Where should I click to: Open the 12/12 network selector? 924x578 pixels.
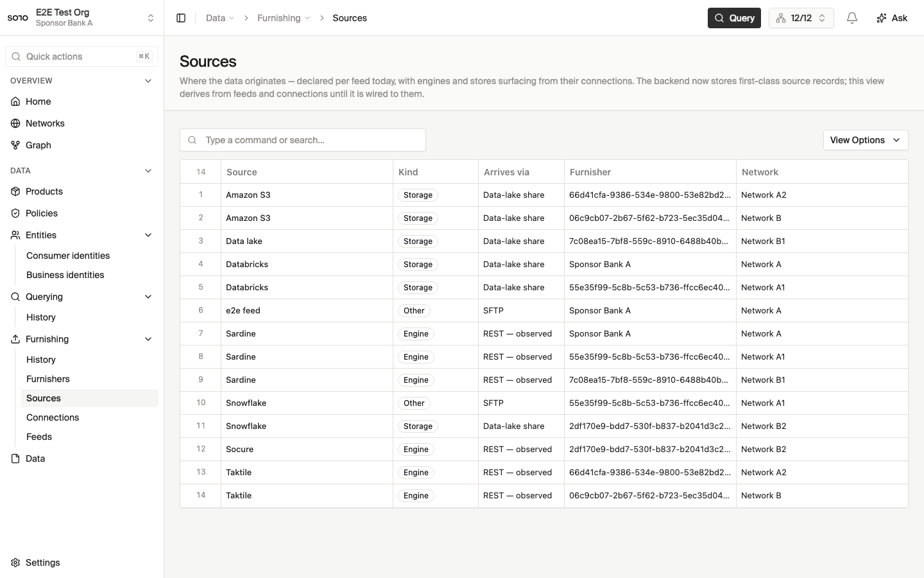click(801, 18)
